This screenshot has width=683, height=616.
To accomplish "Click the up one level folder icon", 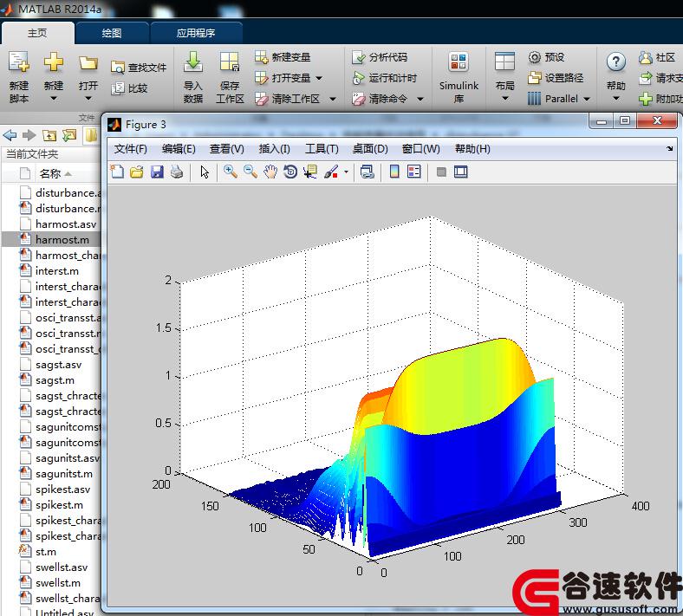I will pos(49,135).
